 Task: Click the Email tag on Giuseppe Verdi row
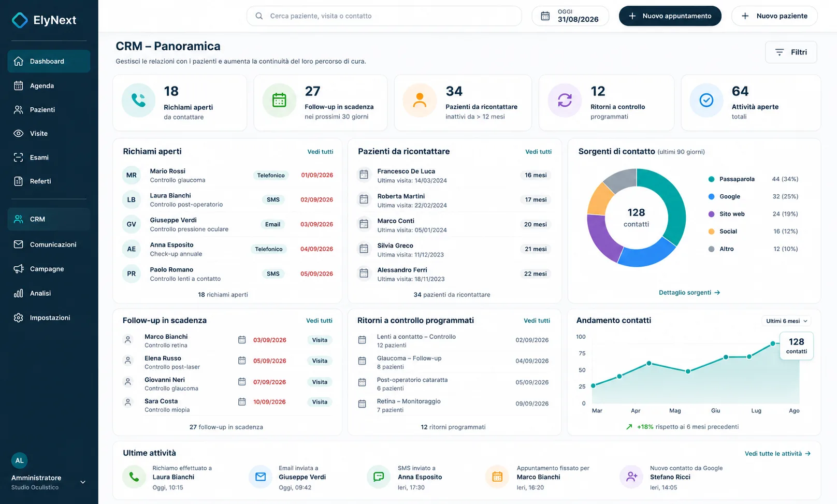272,224
